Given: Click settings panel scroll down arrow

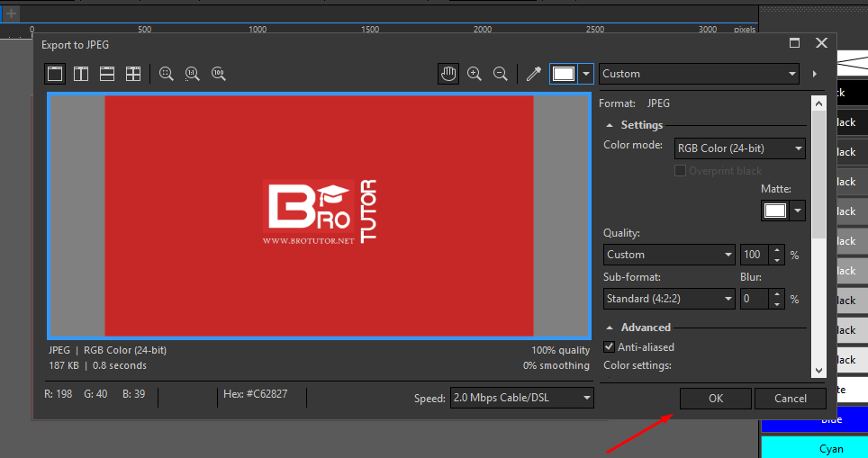Looking at the screenshot, I should (x=818, y=371).
